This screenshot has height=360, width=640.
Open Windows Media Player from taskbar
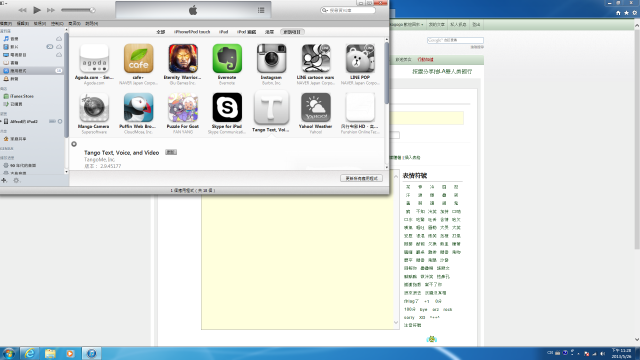70,353
